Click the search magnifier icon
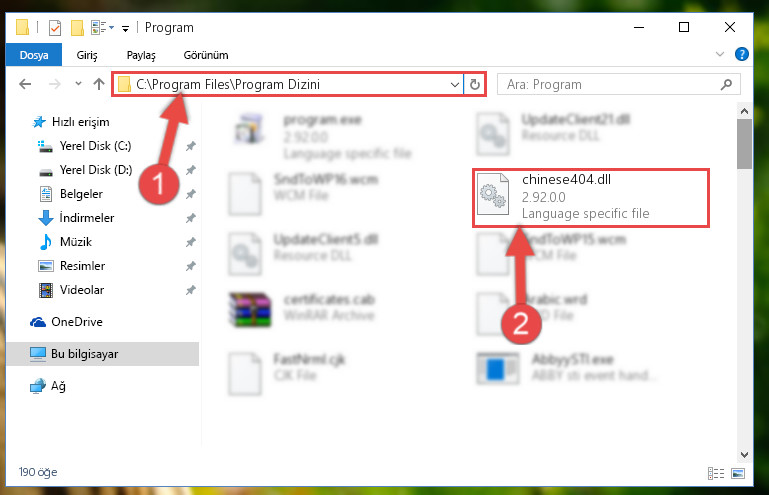Image resolution: width=769 pixels, height=495 pixels. [726, 84]
